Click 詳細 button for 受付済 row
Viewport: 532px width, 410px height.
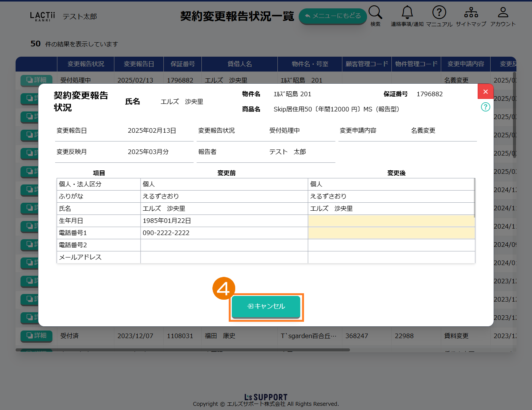point(36,335)
